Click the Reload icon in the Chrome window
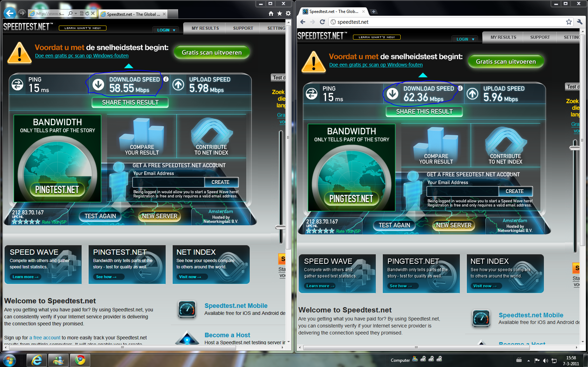 point(323,22)
